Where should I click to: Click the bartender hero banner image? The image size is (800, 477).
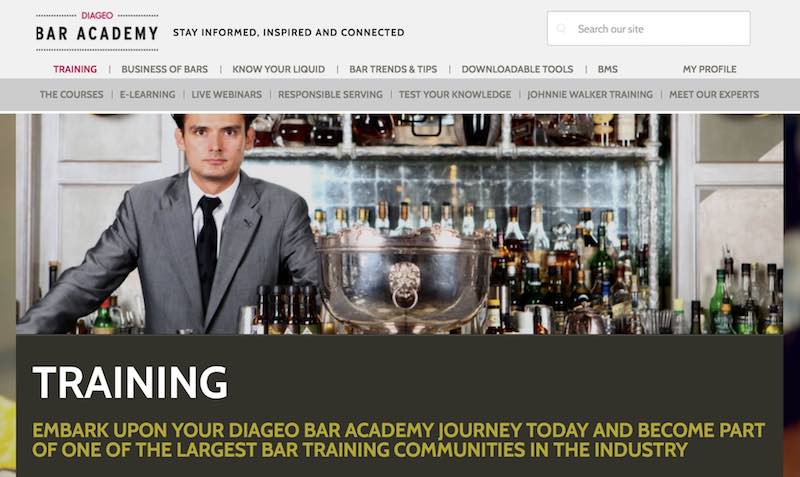pos(399,224)
